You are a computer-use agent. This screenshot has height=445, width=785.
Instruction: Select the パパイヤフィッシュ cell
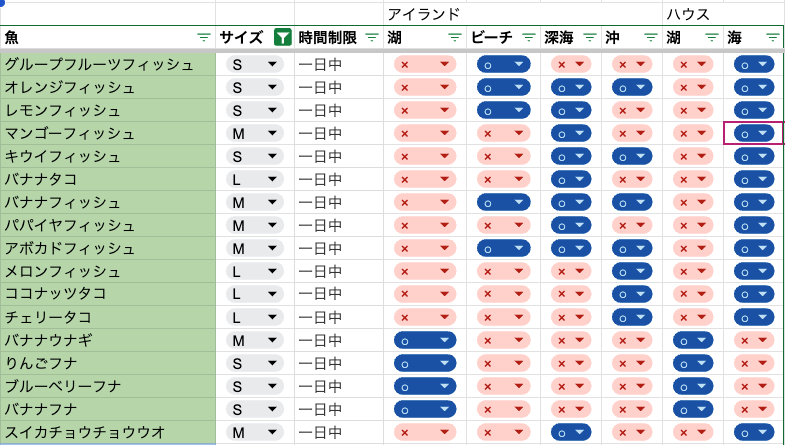[108, 226]
